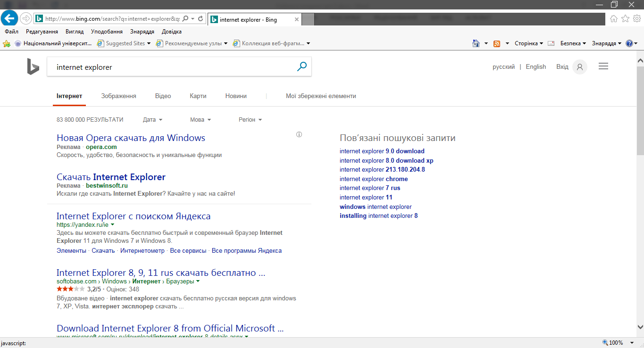Open Мої збережені елементи
The image size is (644, 348).
(321, 96)
